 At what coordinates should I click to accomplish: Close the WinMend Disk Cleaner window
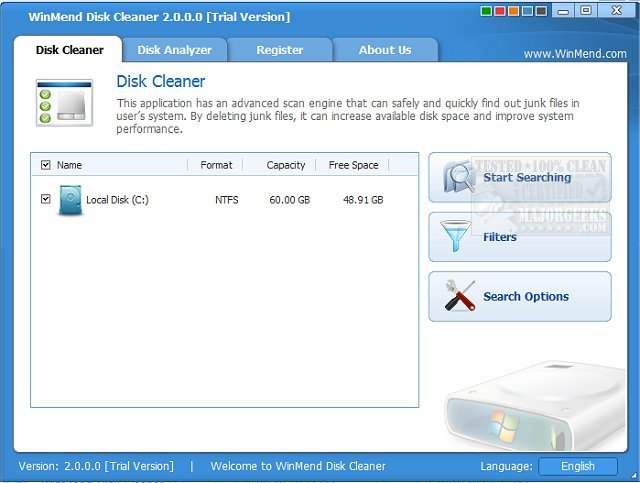pyautogui.click(x=616, y=10)
